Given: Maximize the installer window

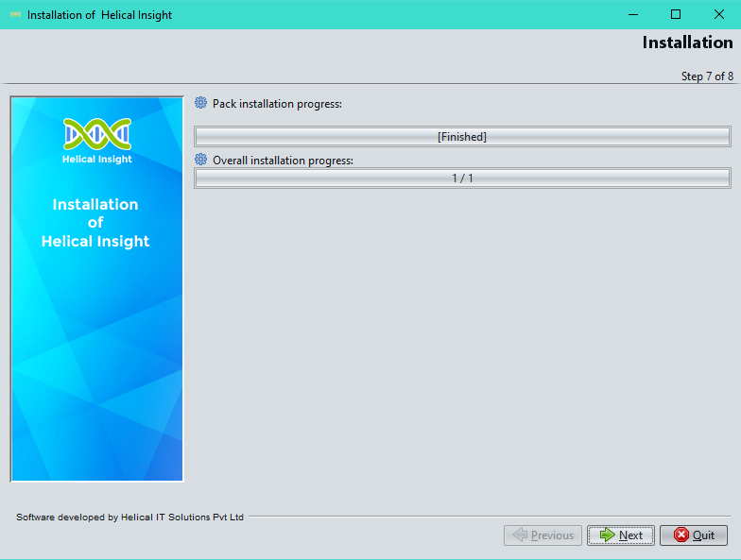Looking at the screenshot, I should click(x=676, y=15).
